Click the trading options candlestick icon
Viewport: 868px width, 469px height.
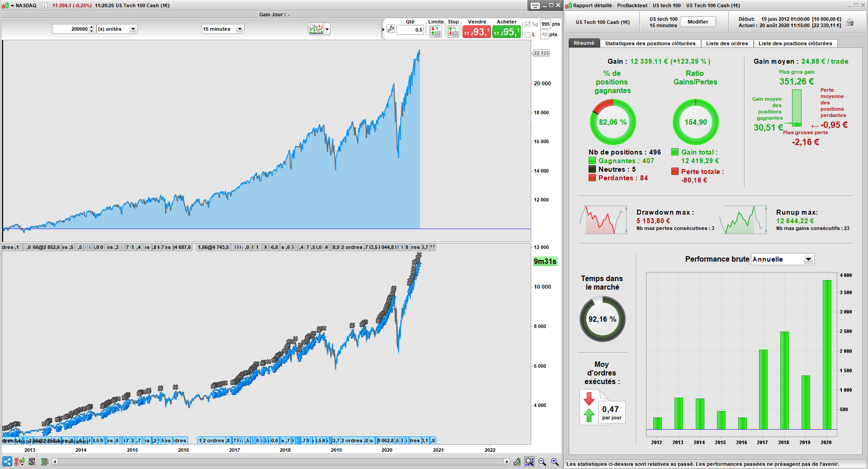[x=19, y=461]
